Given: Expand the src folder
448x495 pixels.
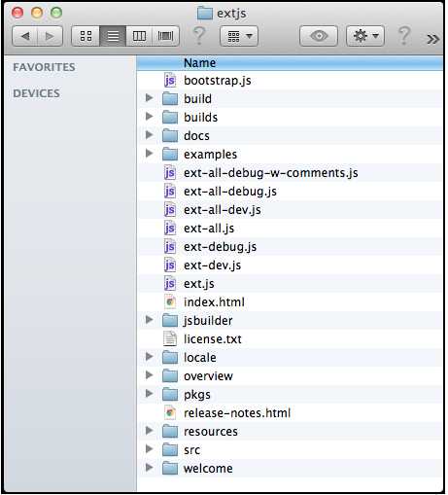Looking at the screenshot, I should tap(149, 449).
